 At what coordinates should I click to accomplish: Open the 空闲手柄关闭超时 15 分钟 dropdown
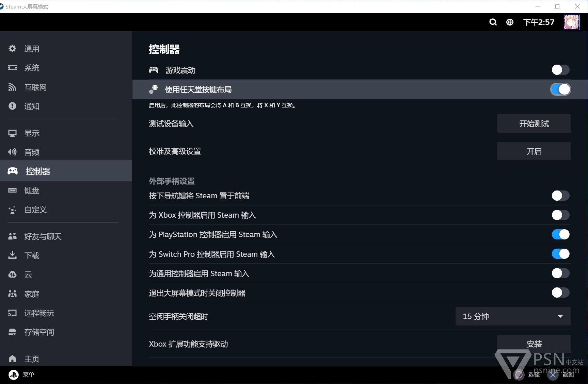[x=513, y=316]
